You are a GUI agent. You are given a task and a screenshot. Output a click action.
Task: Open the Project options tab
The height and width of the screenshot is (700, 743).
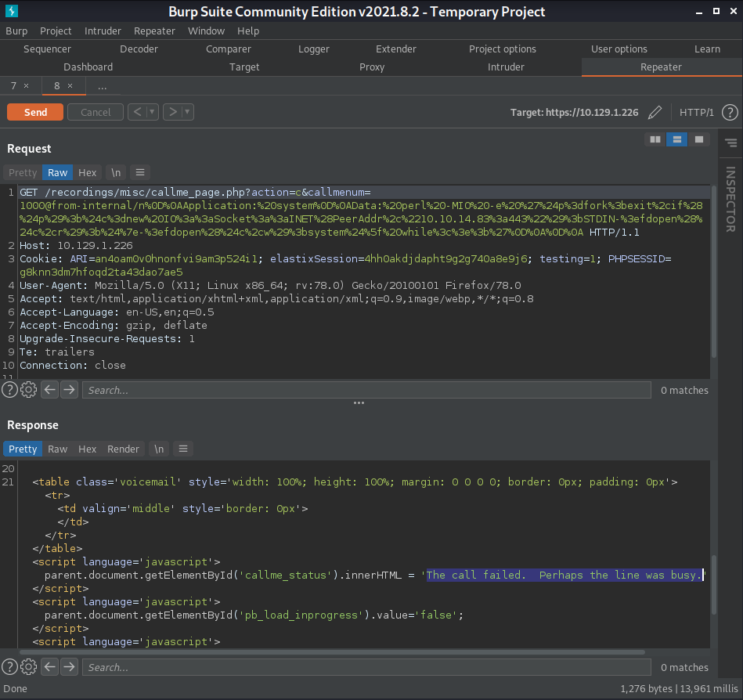[x=503, y=49]
